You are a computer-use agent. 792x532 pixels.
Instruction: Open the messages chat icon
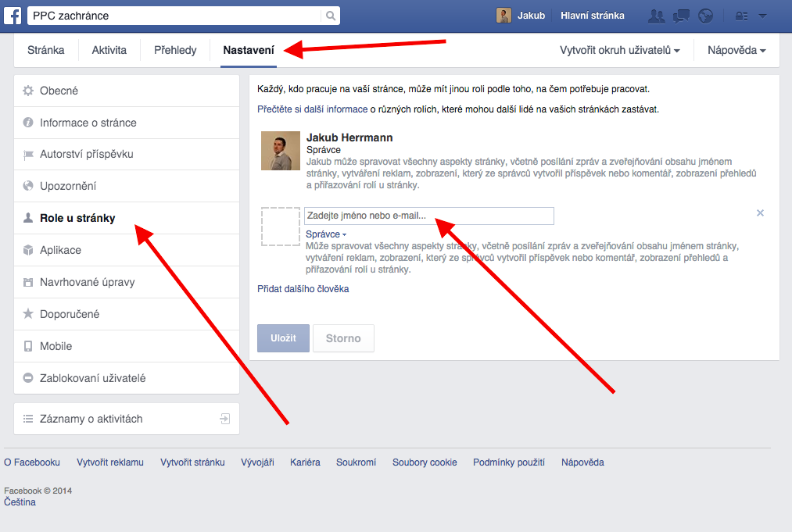[681, 16]
